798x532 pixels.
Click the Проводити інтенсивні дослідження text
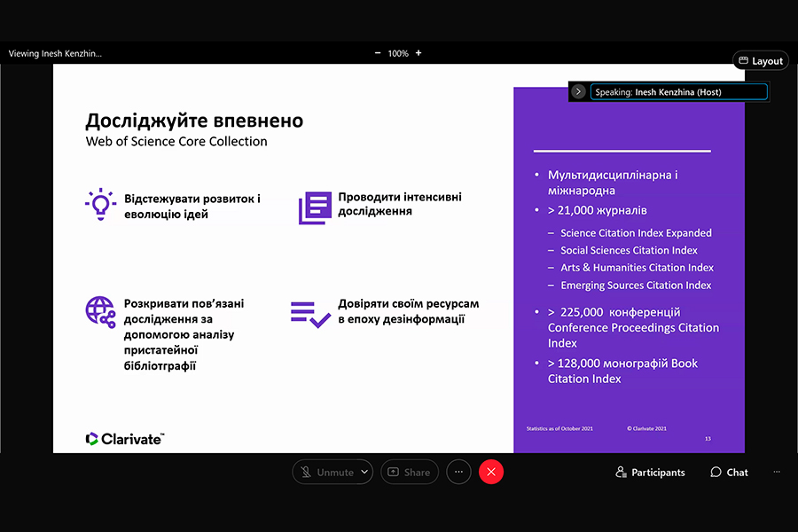click(x=400, y=204)
